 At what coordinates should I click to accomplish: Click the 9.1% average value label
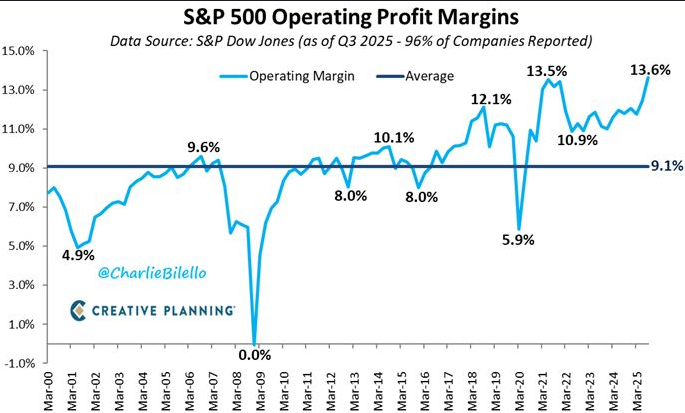click(667, 166)
